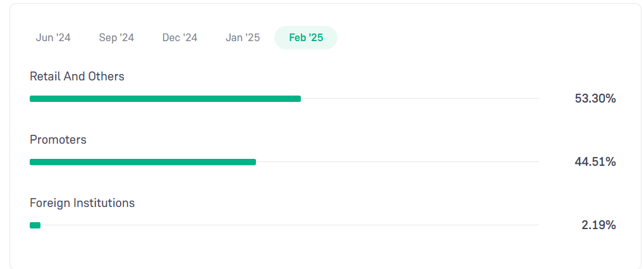
Task: Switch to Sep '24 shareholding period
Action: [116, 38]
